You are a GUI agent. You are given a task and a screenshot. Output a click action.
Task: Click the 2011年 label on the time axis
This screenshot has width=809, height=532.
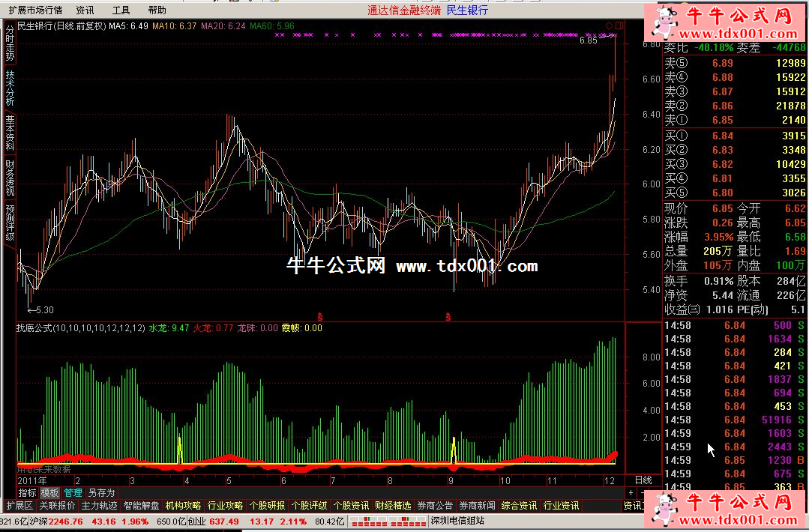pyautogui.click(x=32, y=480)
